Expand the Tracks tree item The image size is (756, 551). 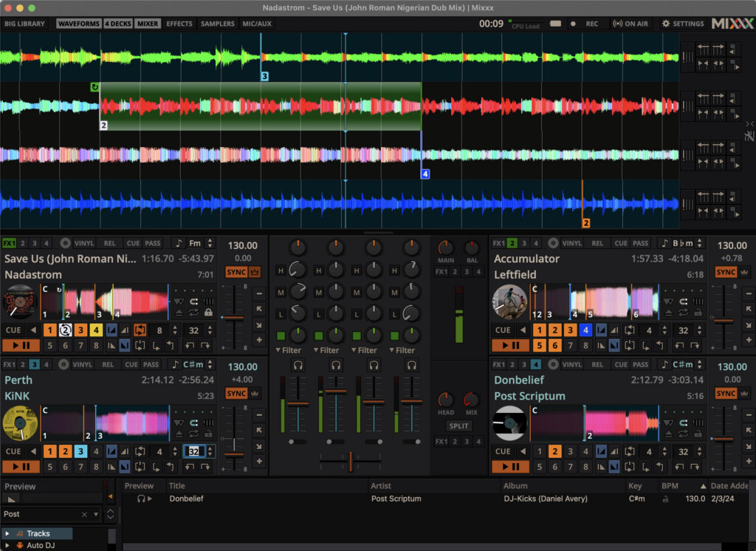(7, 533)
